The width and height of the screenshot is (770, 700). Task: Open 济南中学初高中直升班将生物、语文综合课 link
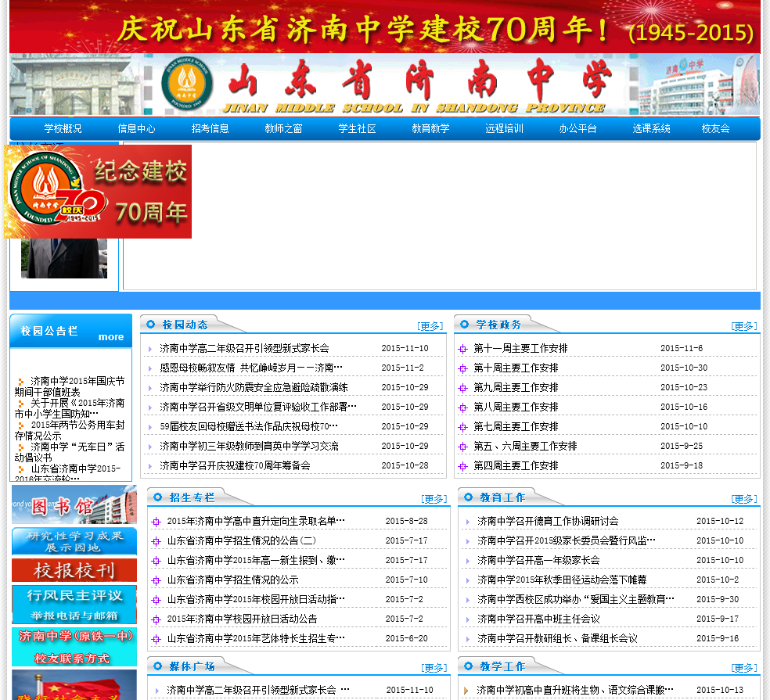(x=575, y=691)
